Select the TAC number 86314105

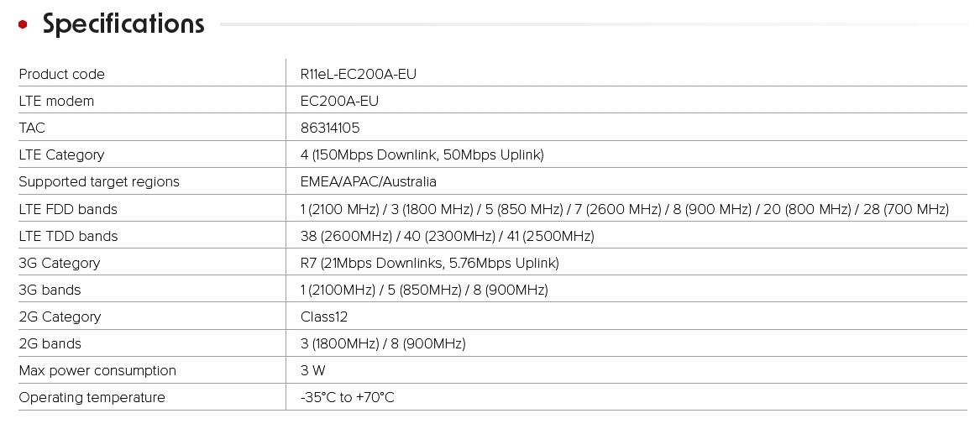click(x=330, y=128)
